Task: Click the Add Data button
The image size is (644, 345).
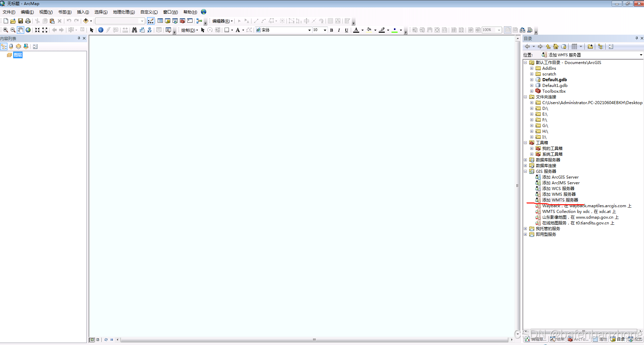Action: (86, 21)
